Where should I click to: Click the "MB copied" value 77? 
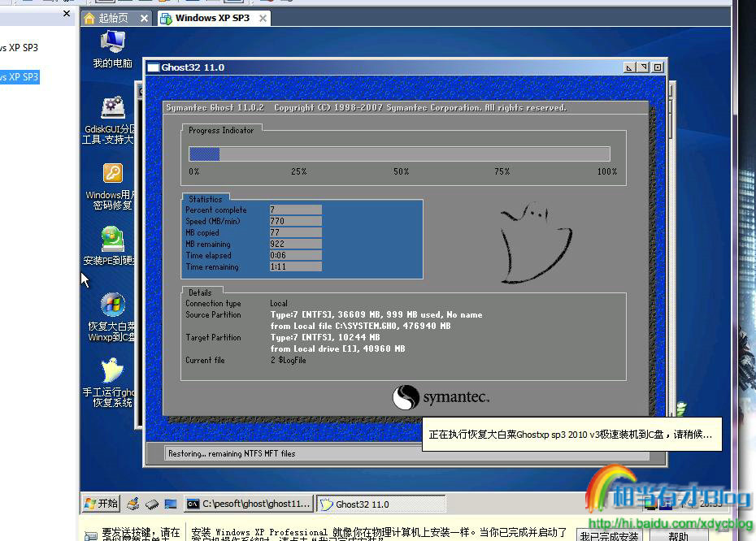point(296,232)
